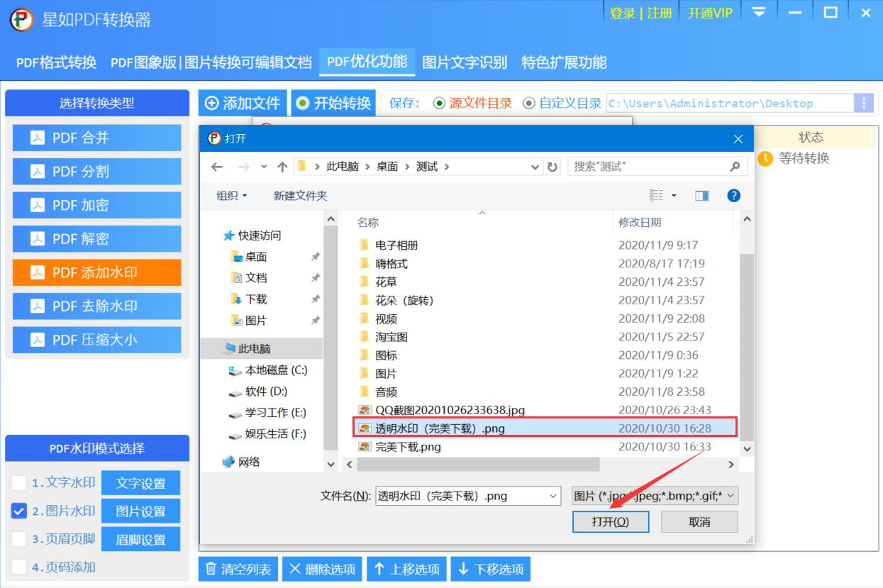Choose PDF 压缩大小 conversion type
This screenshot has height=588, width=883.
(96, 340)
